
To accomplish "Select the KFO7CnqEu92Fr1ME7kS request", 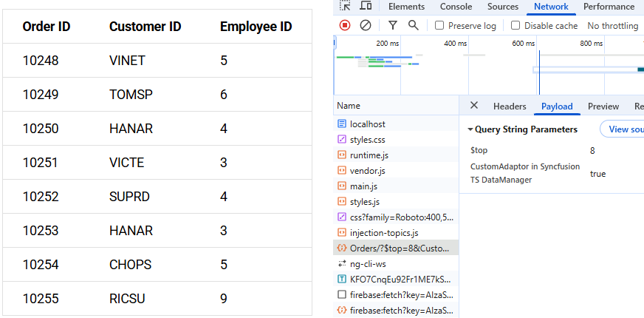I will point(396,280).
